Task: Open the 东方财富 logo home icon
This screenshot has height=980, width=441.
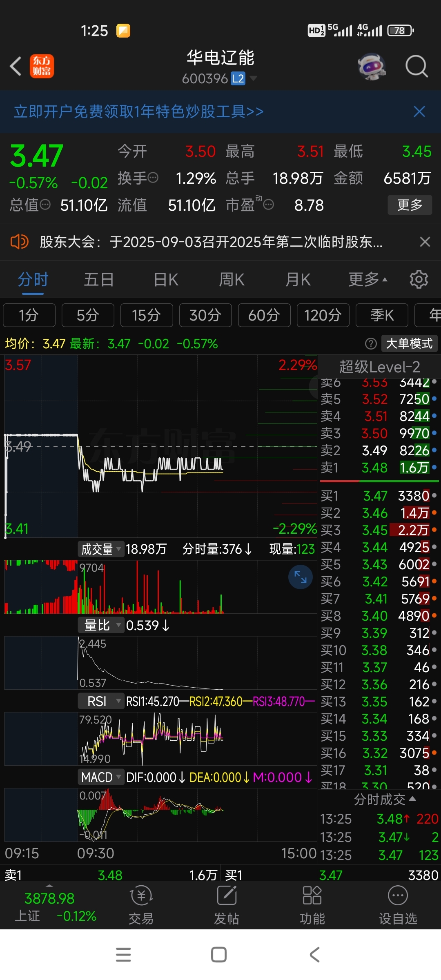Action: click(42, 66)
